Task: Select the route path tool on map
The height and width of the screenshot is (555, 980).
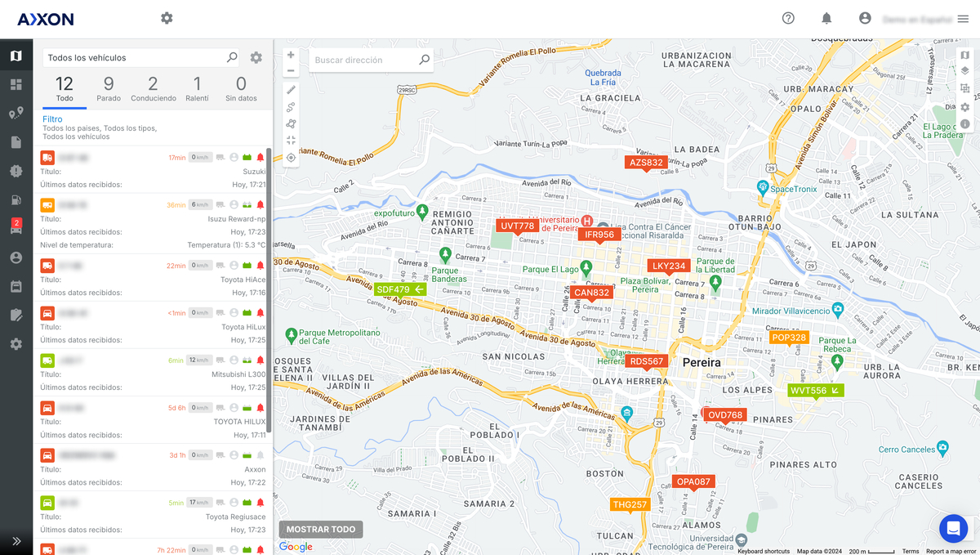Action: pyautogui.click(x=291, y=107)
